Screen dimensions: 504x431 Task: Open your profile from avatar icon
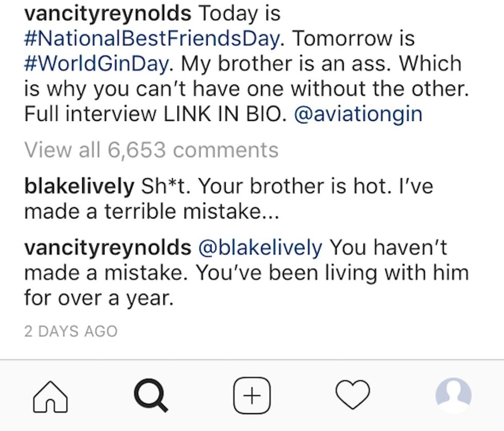[x=453, y=396]
